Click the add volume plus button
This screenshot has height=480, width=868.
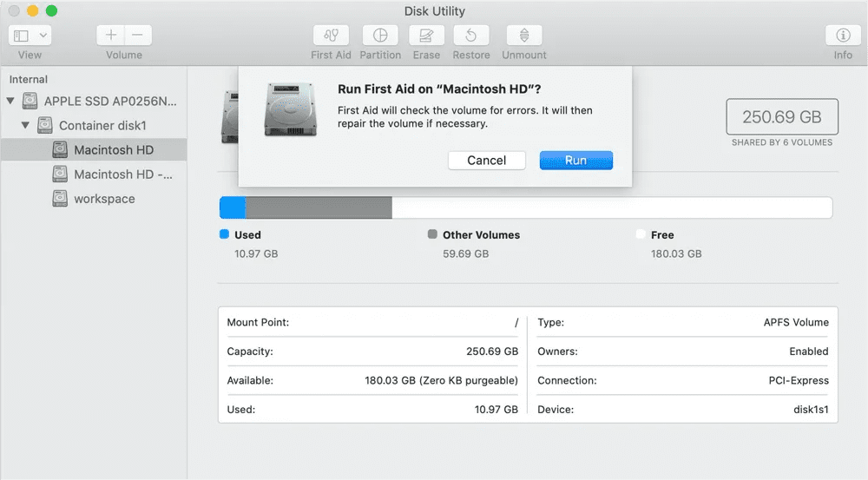pyautogui.click(x=110, y=36)
